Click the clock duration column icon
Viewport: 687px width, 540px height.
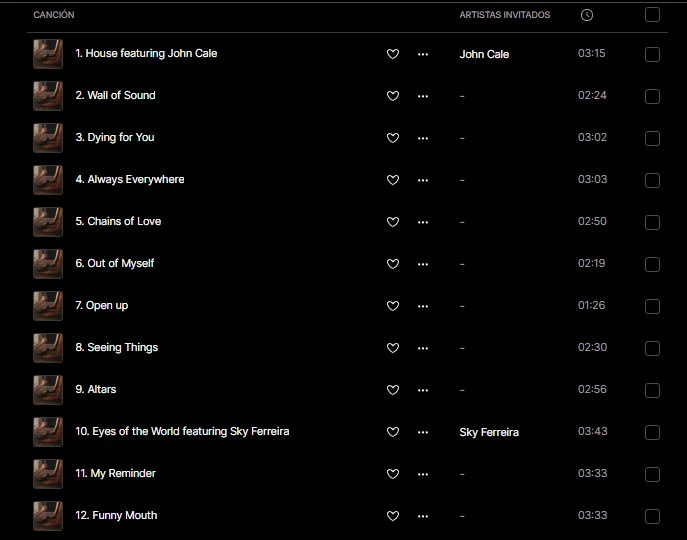[587, 15]
